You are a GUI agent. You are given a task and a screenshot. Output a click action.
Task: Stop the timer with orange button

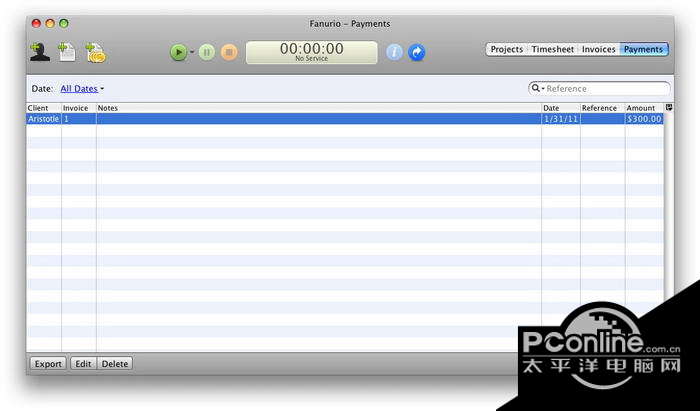229,52
